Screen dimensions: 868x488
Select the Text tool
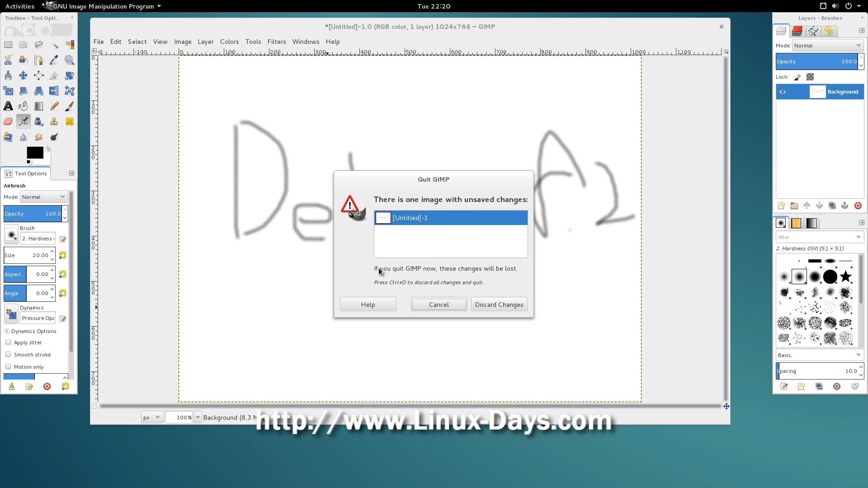[x=8, y=106]
